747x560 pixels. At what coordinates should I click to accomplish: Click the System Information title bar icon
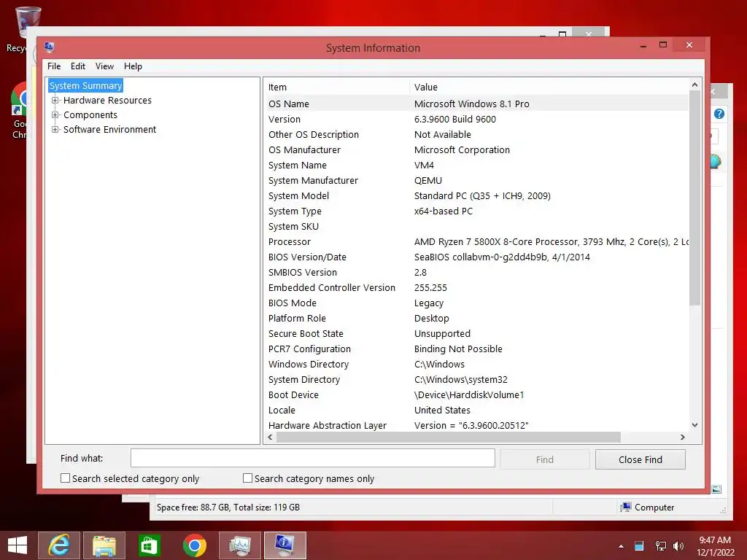point(49,47)
